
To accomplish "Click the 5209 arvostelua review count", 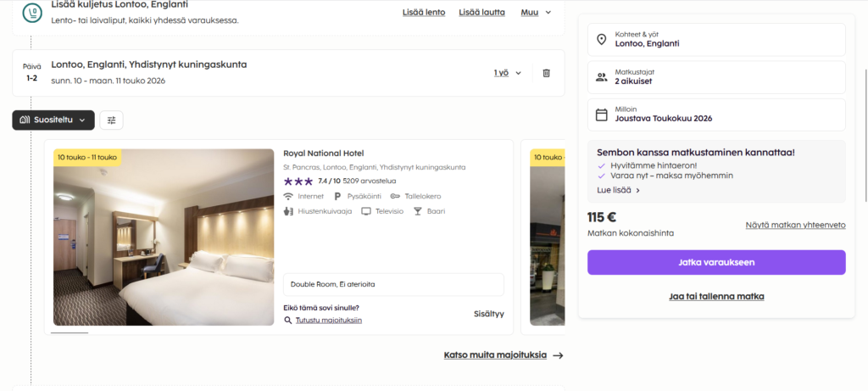I will 370,182.
